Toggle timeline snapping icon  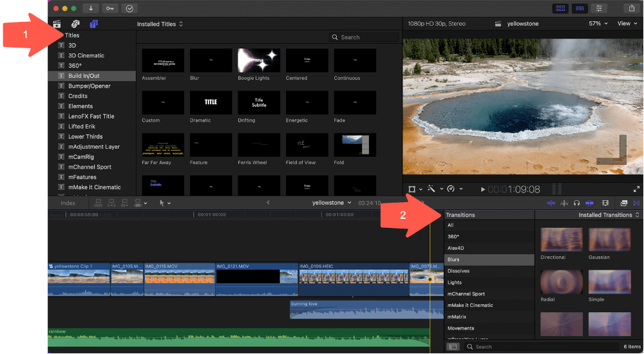pyautogui.click(x=589, y=203)
